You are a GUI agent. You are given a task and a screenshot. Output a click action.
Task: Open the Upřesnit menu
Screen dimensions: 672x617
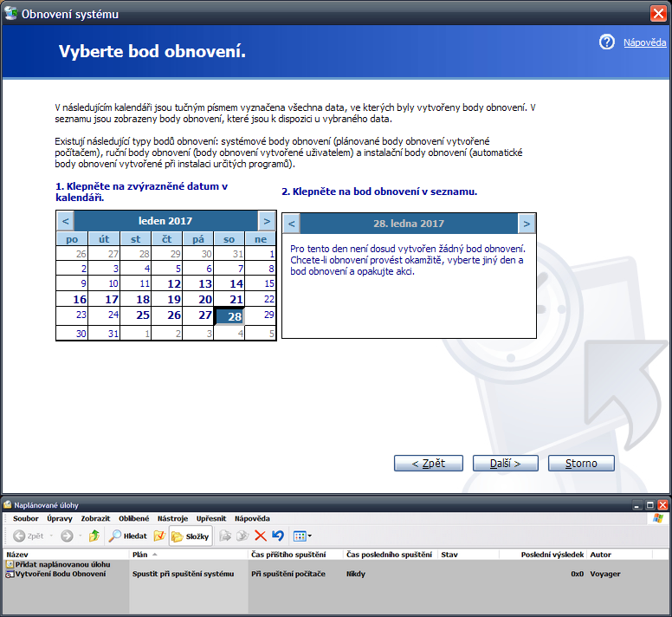pos(210,518)
